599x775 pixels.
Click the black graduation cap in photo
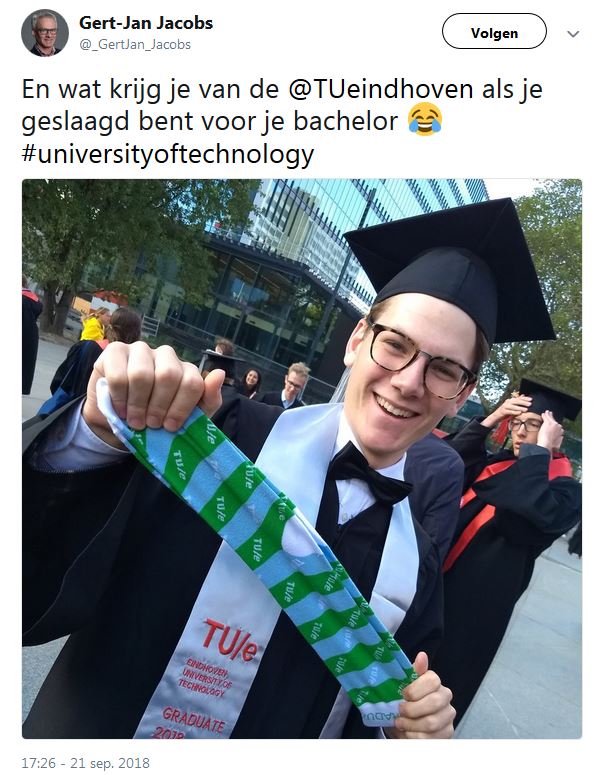450,268
